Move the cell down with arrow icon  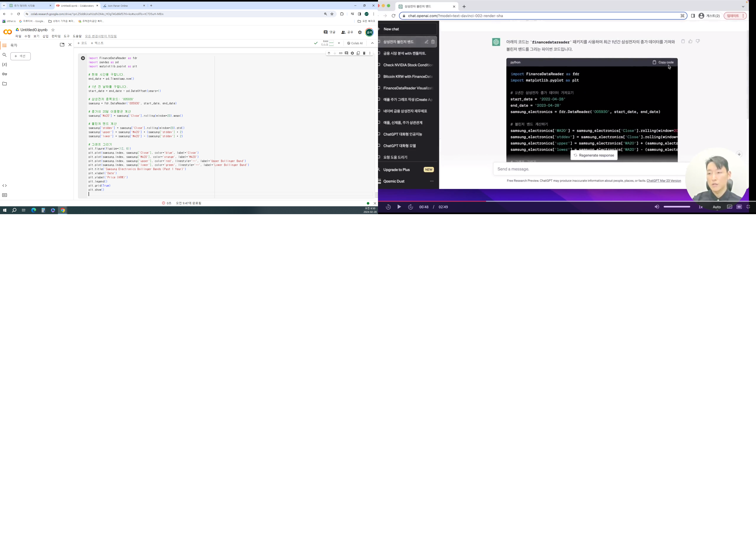click(x=335, y=53)
